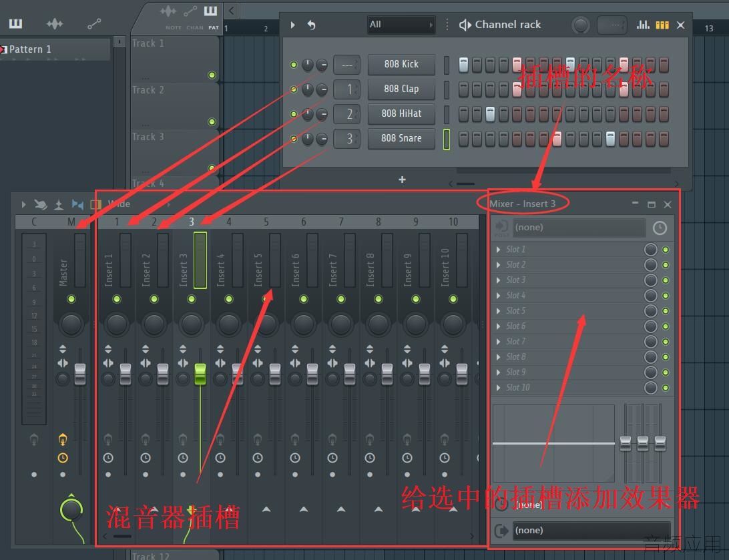The width and height of the screenshot is (729, 560).
Task: Open Master track latency clock icon
Action: 63,458
